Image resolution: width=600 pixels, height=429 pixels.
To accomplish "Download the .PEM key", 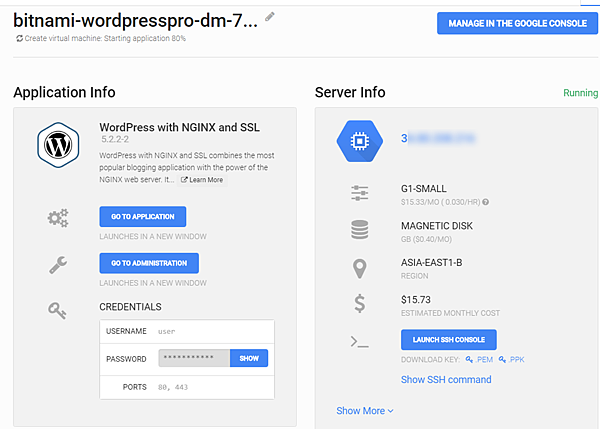I will (x=479, y=359).
